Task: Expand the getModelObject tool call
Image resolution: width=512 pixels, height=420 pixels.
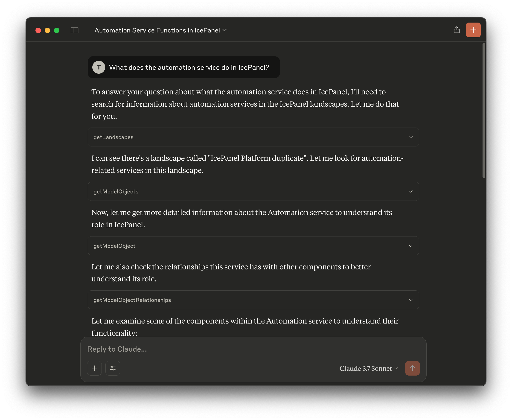Action: pyautogui.click(x=253, y=245)
